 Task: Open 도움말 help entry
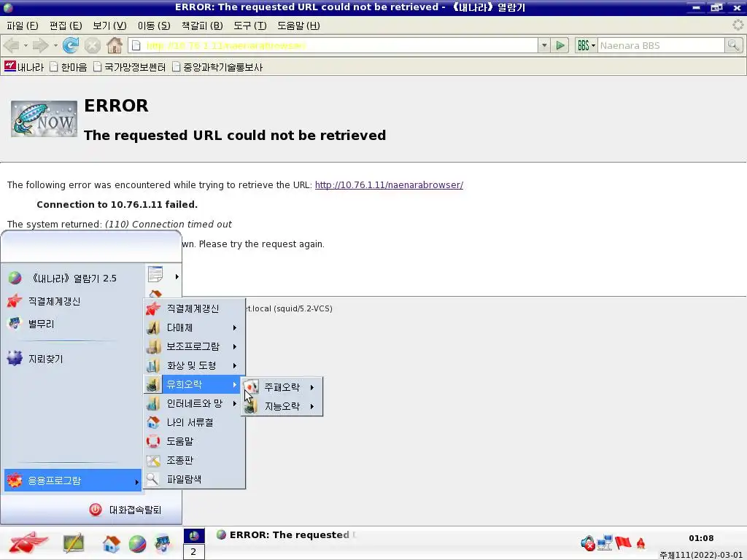pos(194,441)
